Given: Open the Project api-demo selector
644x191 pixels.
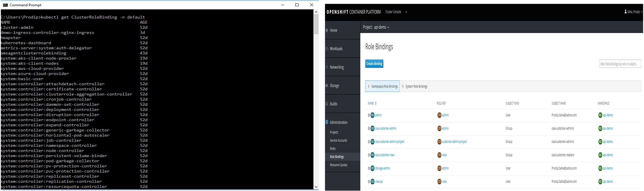Looking at the screenshot, I should pos(376,27).
